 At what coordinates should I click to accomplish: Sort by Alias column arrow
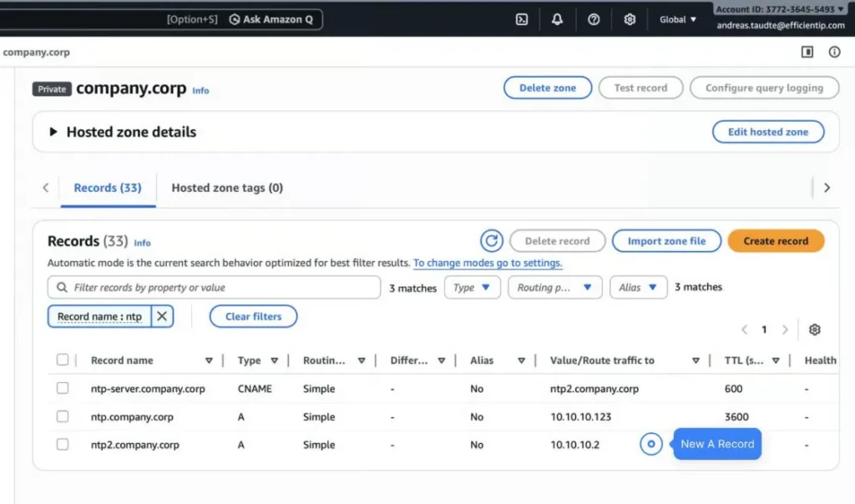coord(521,360)
